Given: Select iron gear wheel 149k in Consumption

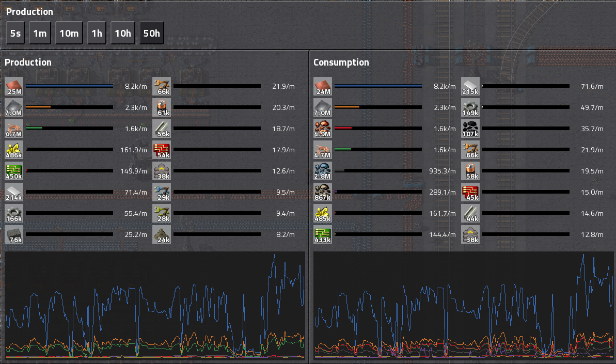Looking at the screenshot, I should (x=470, y=107).
